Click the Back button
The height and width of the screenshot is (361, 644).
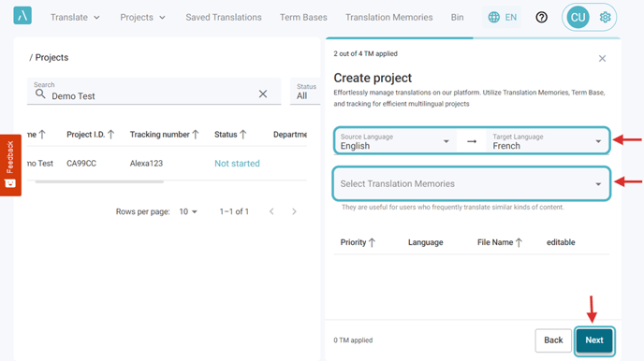pos(553,340)
